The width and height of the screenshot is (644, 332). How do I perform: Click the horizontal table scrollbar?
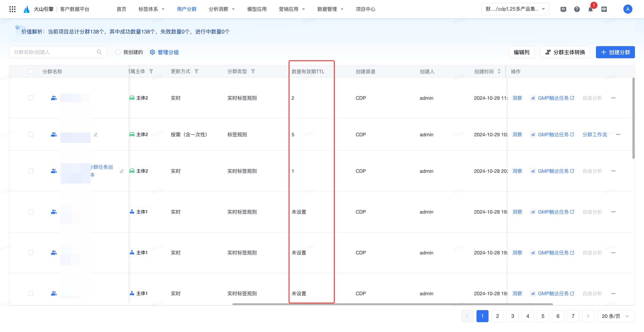tap(392, 304)
